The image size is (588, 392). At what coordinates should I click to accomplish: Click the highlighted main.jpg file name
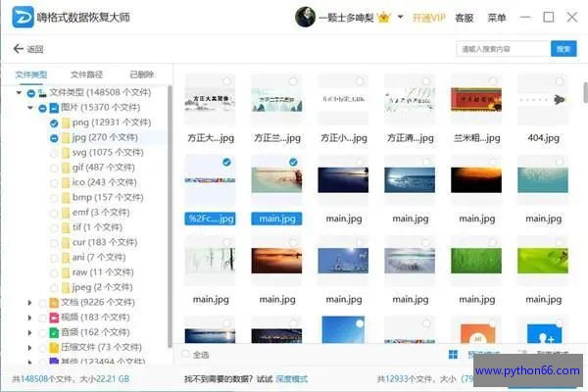point(276,219)
